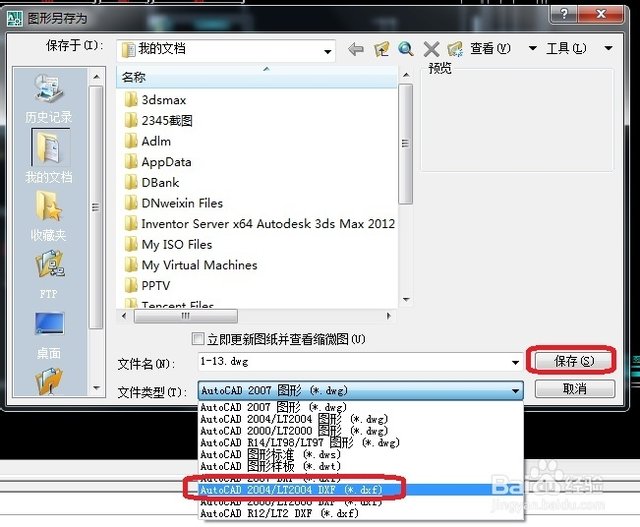This screenshot has height=527, width=640.
Task: Close the 图形另存为 dialog
Action: (x=601, y=15)
